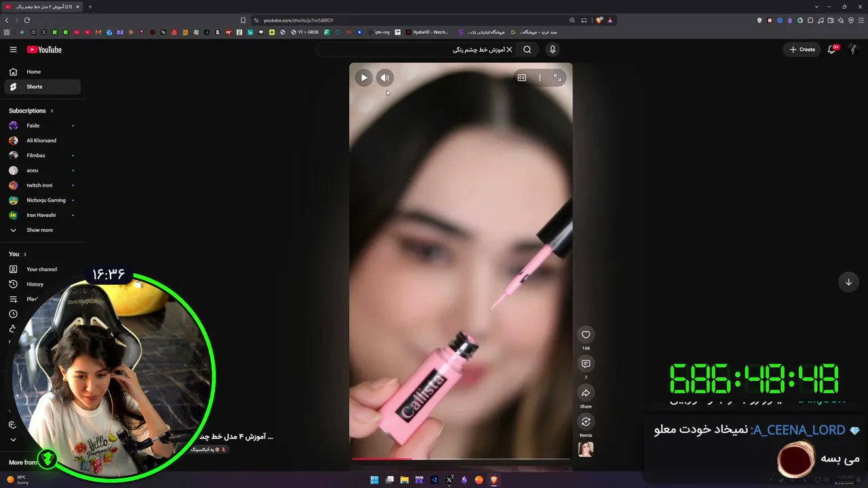Screen dimensions: 868x488
Task: Open the HUD FX taskbar app
Action: [x=419, y=480]
